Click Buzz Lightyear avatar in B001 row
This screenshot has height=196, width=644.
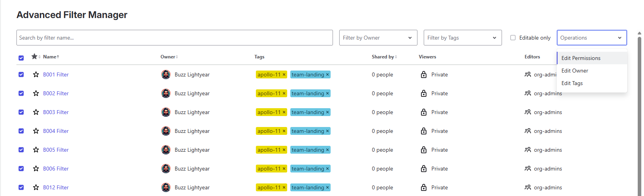click(166, 74)
